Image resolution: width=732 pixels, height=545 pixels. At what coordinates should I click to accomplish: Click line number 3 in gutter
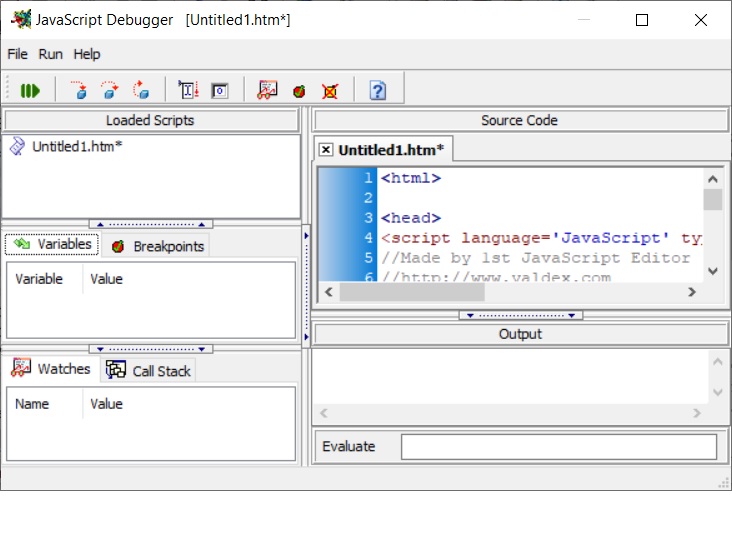pyautogui.click(x=368, y=218)
